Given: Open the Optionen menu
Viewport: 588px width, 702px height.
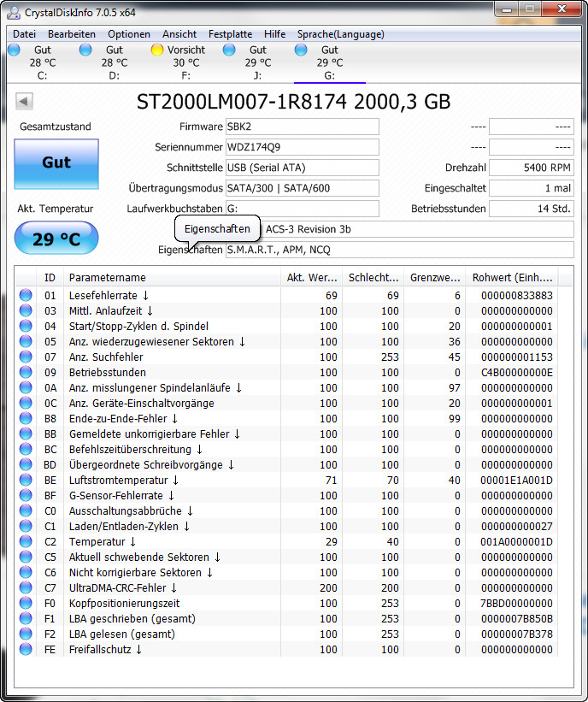Looking at the screenshot, I should coord(129,34).
